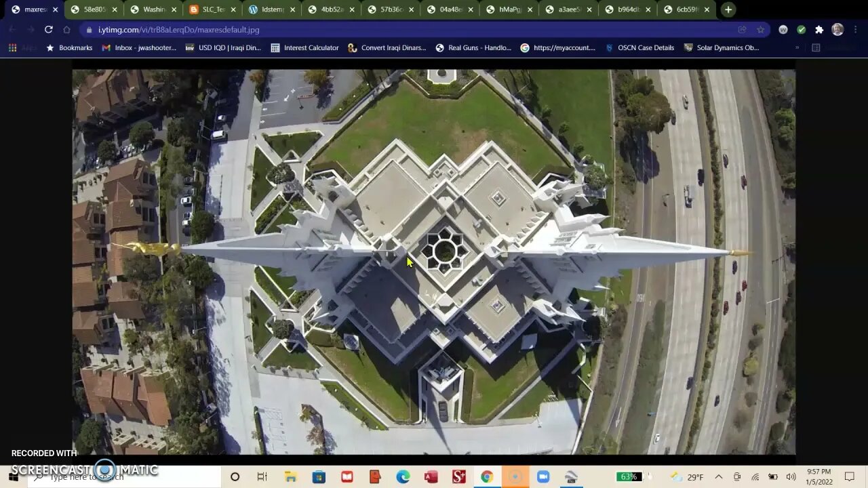Open the Screencast-O-Matic recorder taskbar icon
Screen dimensions: 868x488
515,477
